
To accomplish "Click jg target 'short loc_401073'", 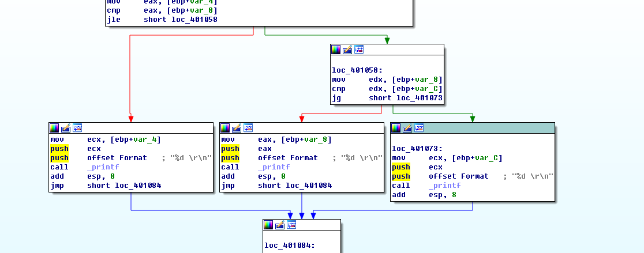I will tap(406, 98).
